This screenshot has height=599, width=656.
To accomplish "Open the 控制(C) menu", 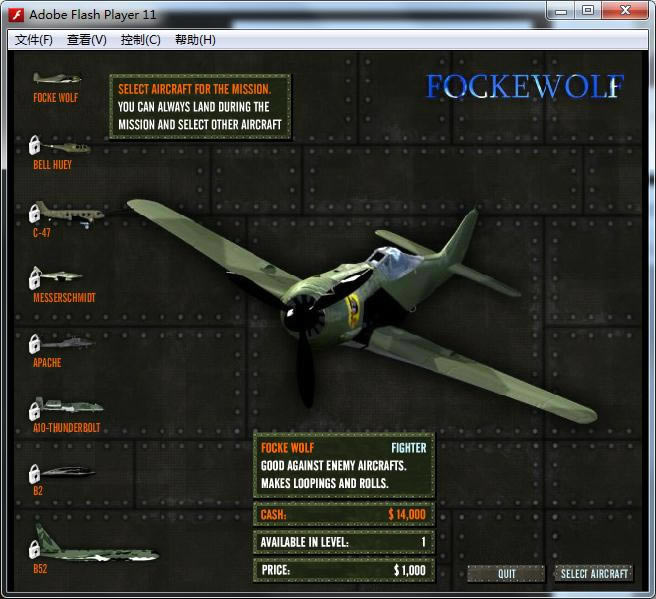I will (x=140, y=40).
